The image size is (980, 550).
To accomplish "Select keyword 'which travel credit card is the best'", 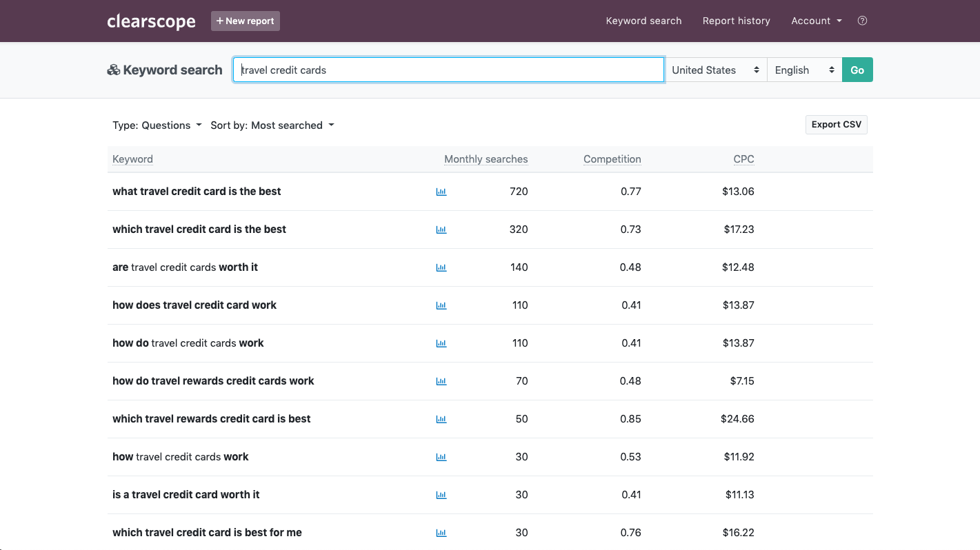I will (x=199, y=230).
